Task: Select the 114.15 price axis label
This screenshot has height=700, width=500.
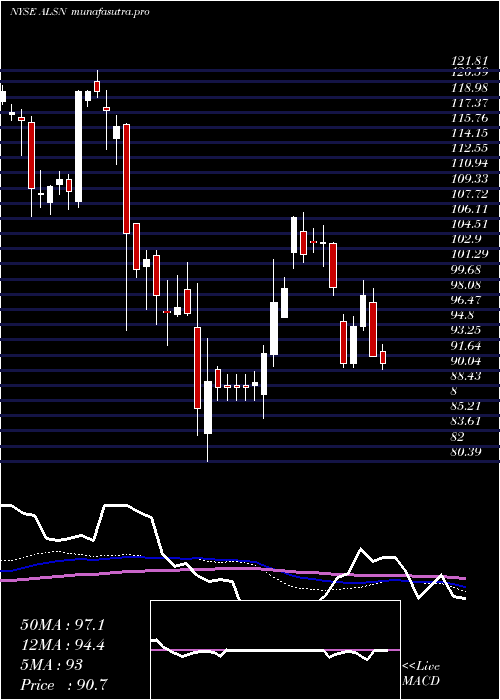Action: (x=469, y=133)
